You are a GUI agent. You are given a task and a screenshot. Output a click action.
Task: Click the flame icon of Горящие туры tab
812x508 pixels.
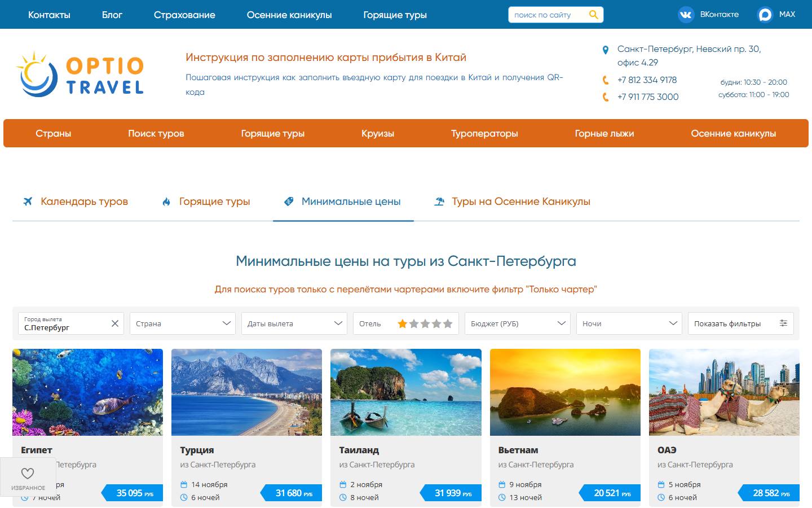166,202
